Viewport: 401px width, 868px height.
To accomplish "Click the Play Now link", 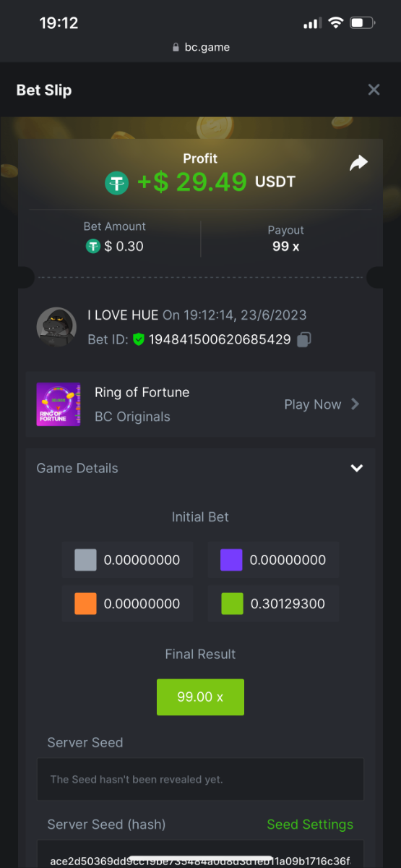I will (312, 404).
